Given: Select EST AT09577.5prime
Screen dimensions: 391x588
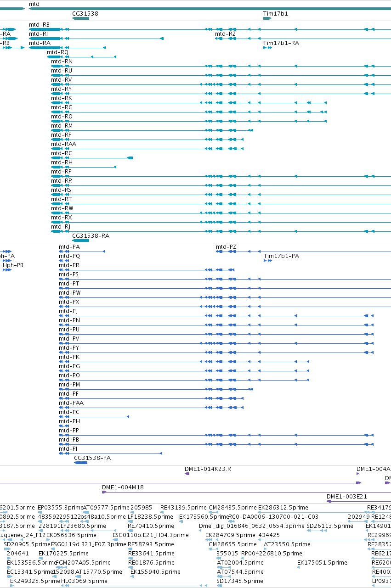Looking at the screenshot, I should coord(105,508).
